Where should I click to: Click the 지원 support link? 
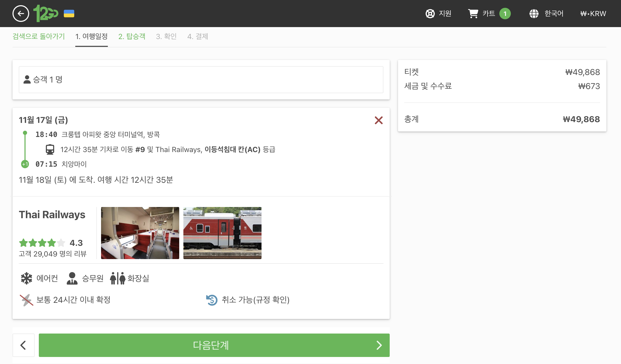tap(445, 14)
